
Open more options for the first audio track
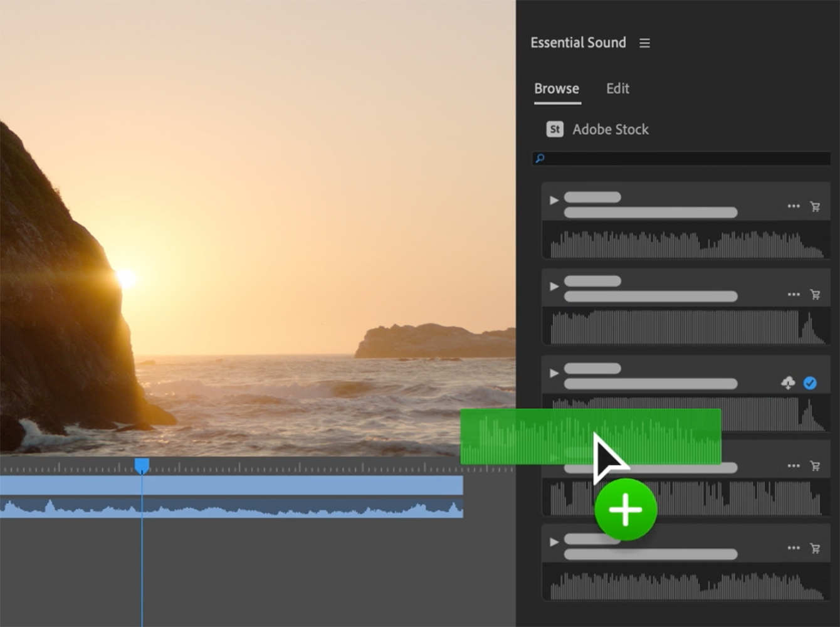tap(794, 206)
